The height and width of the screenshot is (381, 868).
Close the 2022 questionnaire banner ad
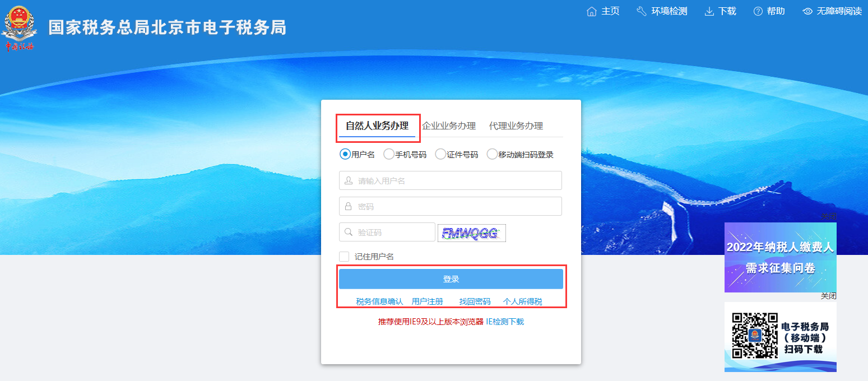pyautogui.click(x=828, y=216)
